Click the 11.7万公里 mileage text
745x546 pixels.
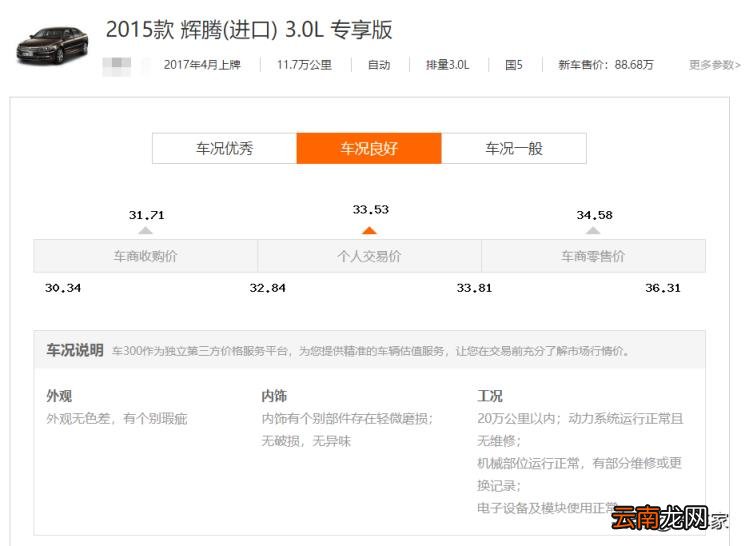tap(305, 65)
